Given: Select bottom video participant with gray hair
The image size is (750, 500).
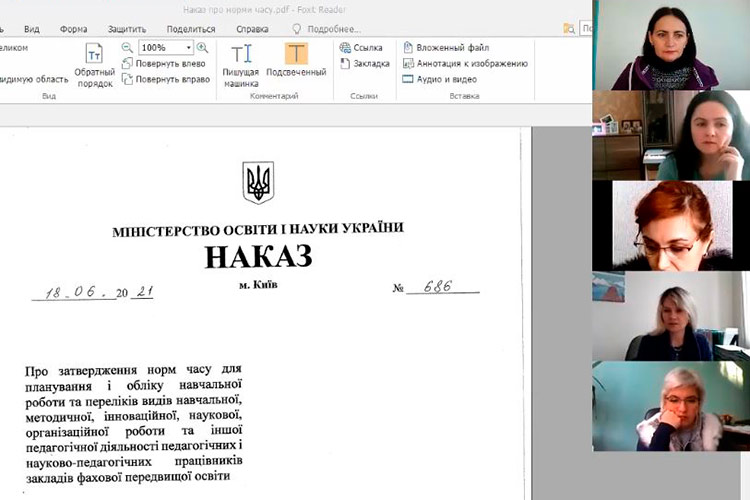Looking at the screenshot, I should click(x=671, y=406).
